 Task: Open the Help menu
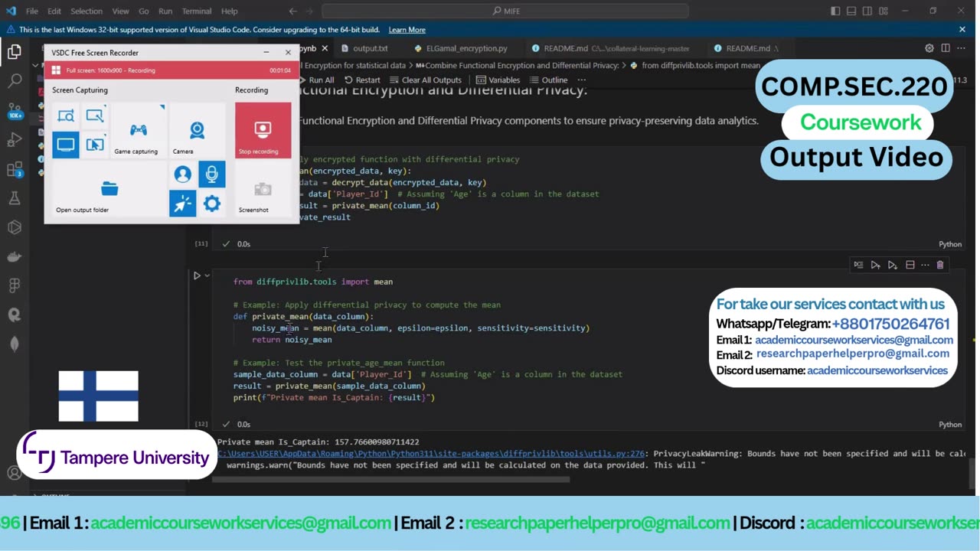coord(230,11)
